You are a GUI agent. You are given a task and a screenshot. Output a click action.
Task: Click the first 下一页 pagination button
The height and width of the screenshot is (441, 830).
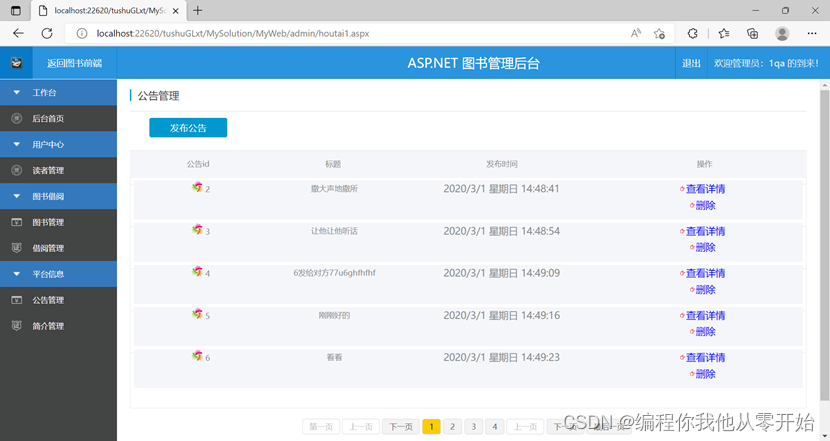(x=401, y=426)
